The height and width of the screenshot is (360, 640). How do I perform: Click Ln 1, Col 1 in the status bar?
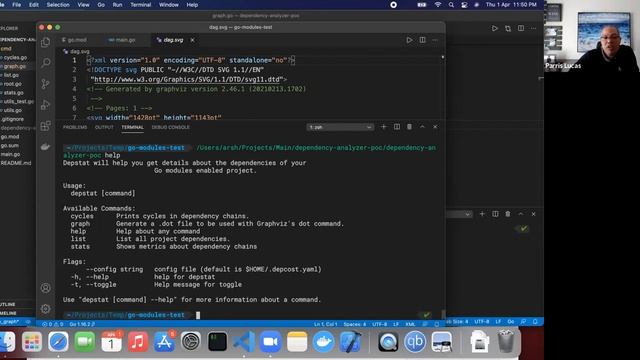tap(325, 324)
